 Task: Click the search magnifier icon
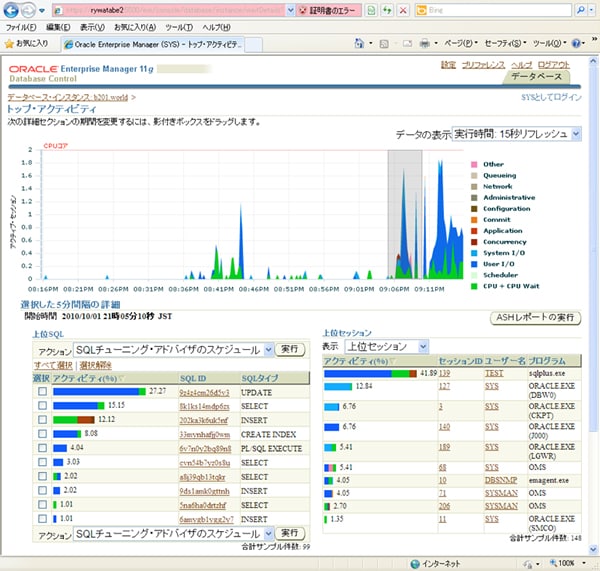[580, 10]
